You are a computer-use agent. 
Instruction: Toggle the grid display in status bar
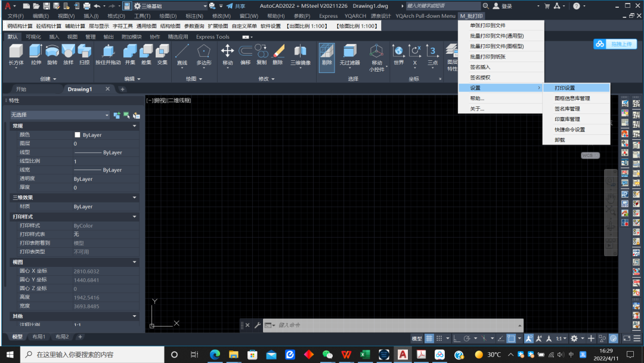pyautogui.click(x=429, y=338)
